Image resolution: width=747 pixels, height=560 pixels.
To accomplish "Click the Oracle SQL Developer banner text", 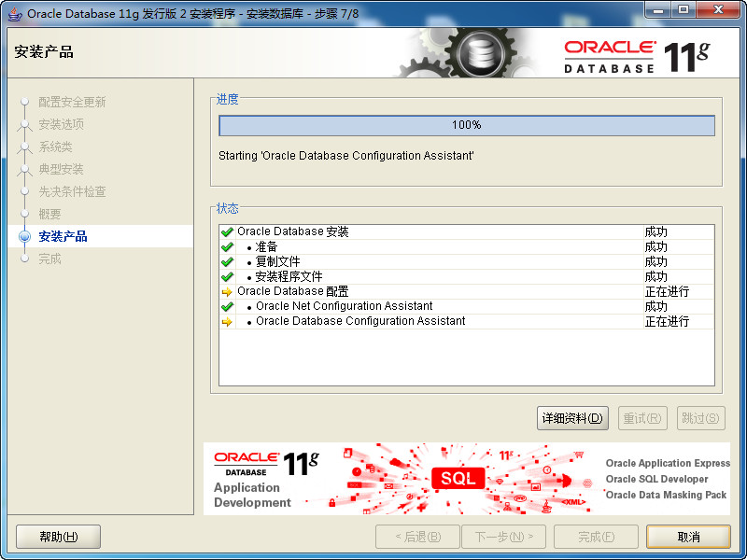I will (656, 479).
